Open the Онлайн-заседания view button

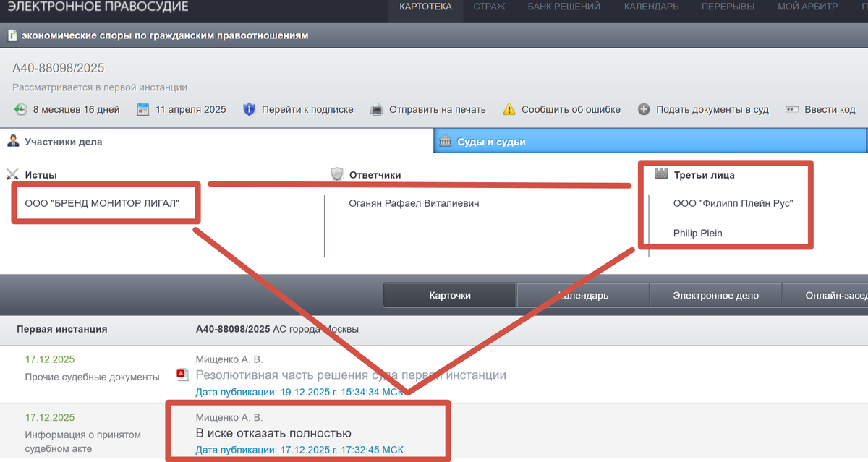pos(825,296)
